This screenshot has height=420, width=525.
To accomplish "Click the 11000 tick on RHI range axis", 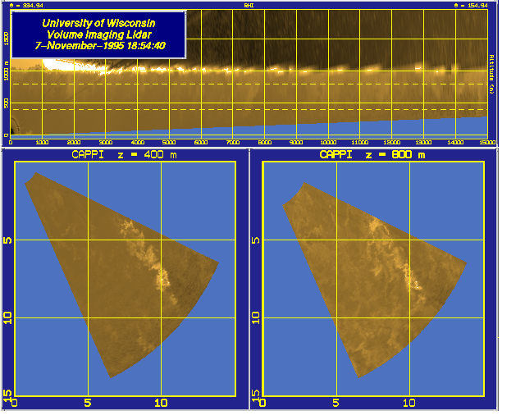I will click(x=360, y=143).
